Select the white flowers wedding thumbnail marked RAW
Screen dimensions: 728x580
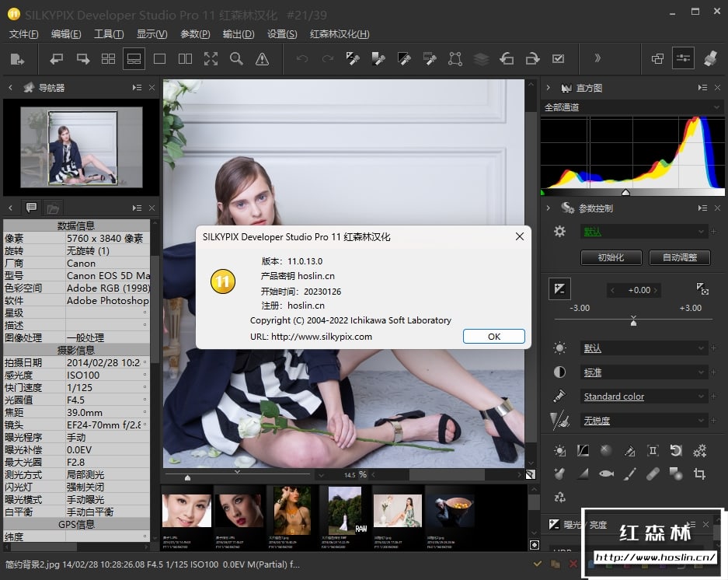click(x=344, y=509)
